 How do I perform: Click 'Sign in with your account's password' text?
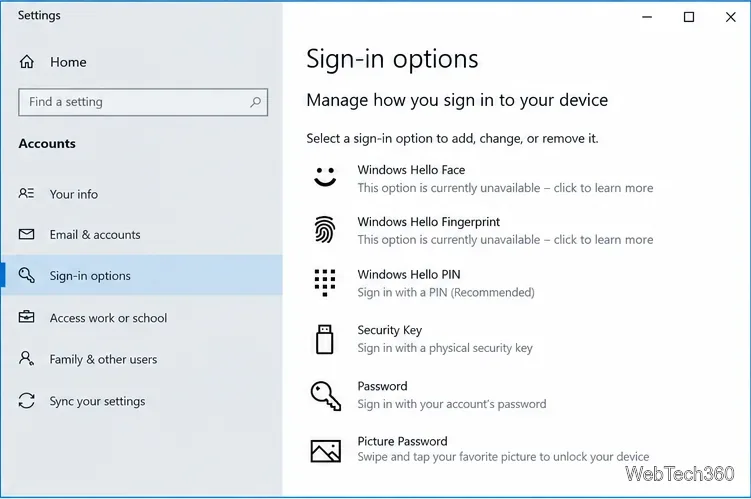pos(452,404)
